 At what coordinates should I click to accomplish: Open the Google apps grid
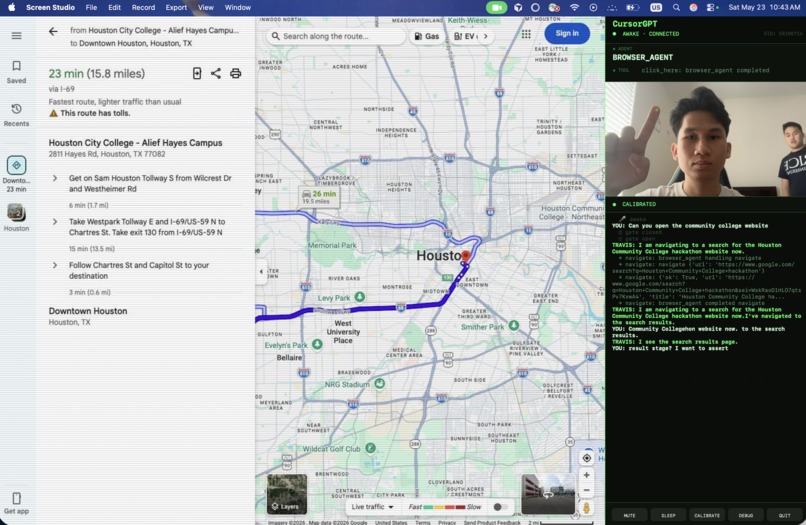point(526,34)
